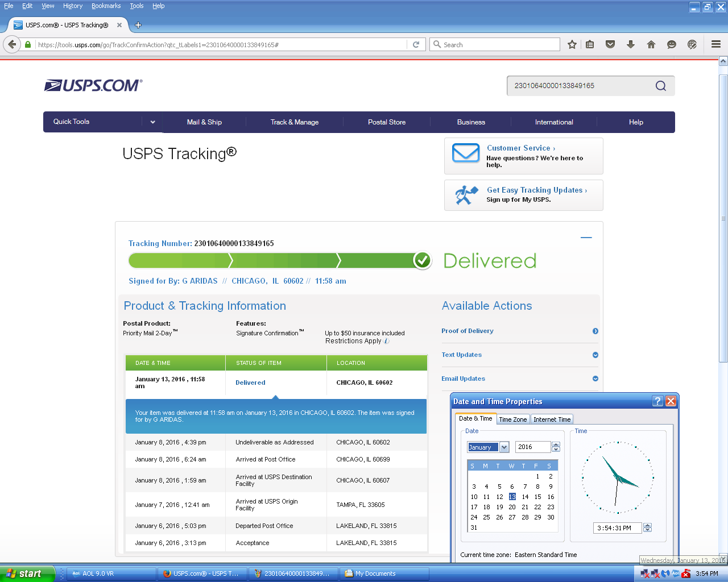The width and height of the screenshot is (728, 582).
Task: Click the help question mark in Date and Time Properties
Action: point(657,401)
